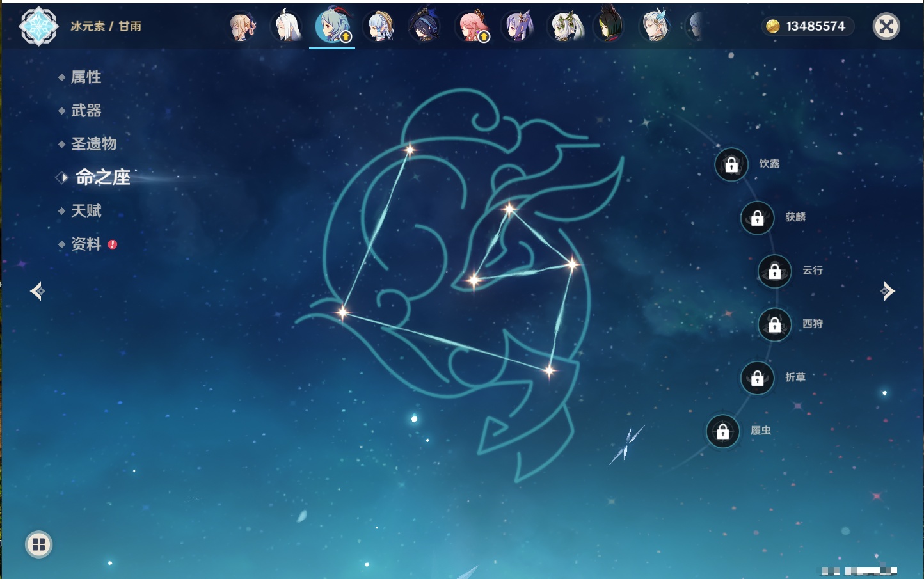Open the 圣遗物 artifacts page
924x579 pixels.
[x=93, y=144]
